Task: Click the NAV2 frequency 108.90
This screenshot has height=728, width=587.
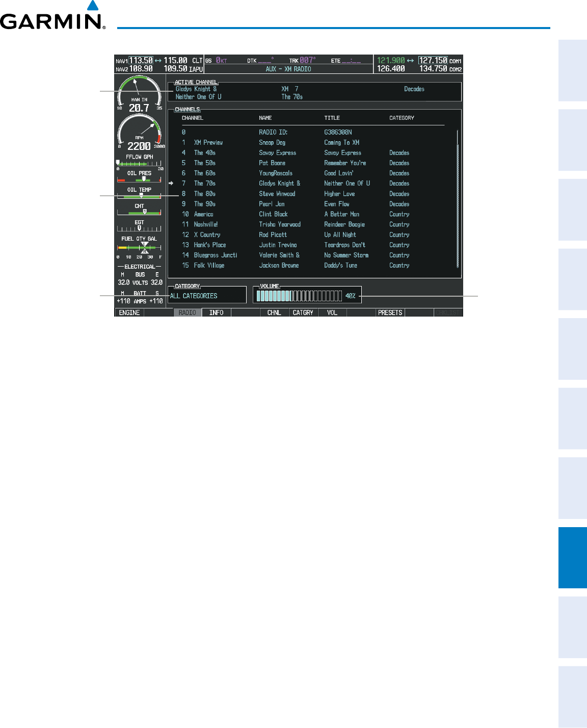Action: (x=141, y=68)
